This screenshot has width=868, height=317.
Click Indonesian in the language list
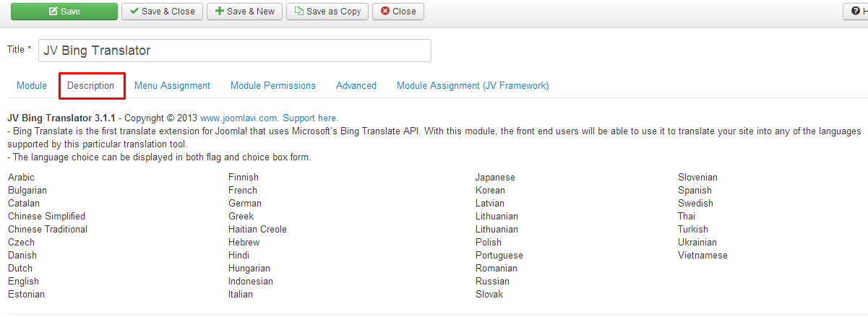click(251, 281)
